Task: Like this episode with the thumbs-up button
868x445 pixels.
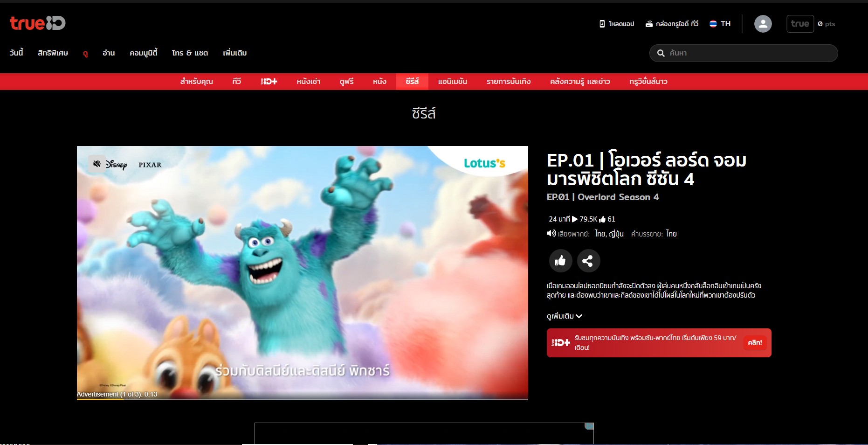Action: pyautogui.click(x=560, y=261)
